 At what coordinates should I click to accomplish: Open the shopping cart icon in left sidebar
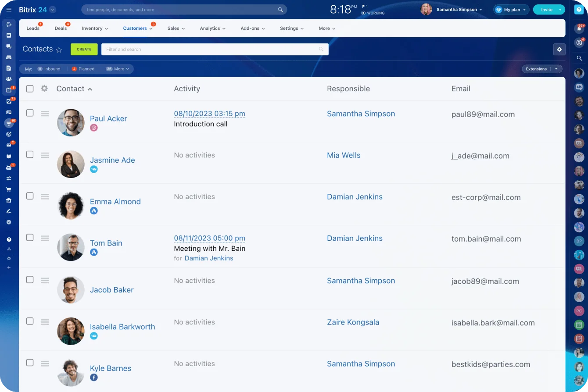coord(9,189)
